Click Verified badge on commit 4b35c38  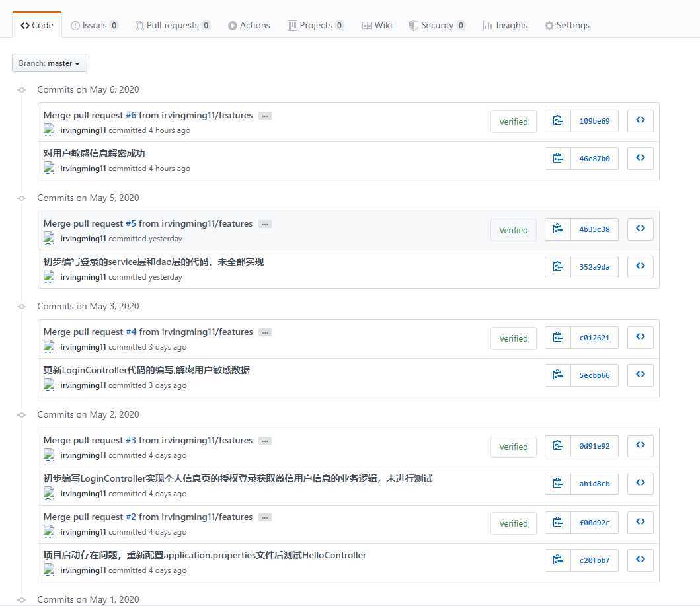click(x=514, y=230)
